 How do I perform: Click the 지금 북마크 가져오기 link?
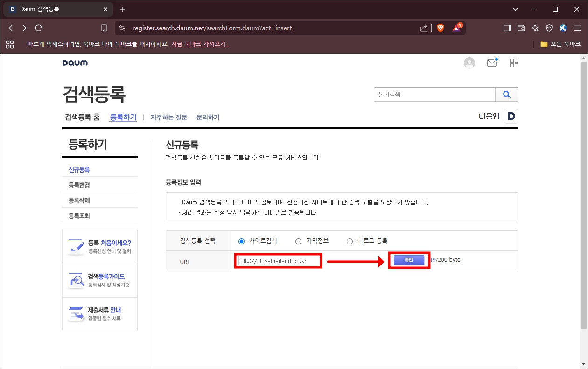tap(200, 44)
